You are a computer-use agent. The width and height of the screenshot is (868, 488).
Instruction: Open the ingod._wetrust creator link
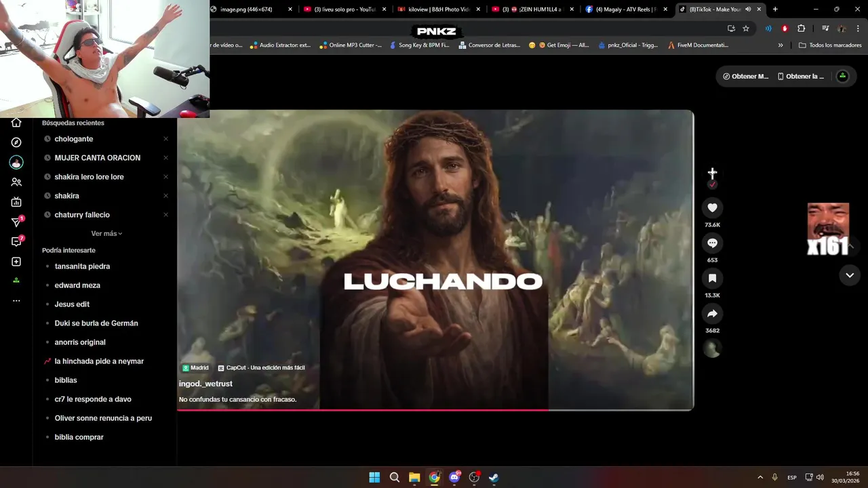(205, 384)
